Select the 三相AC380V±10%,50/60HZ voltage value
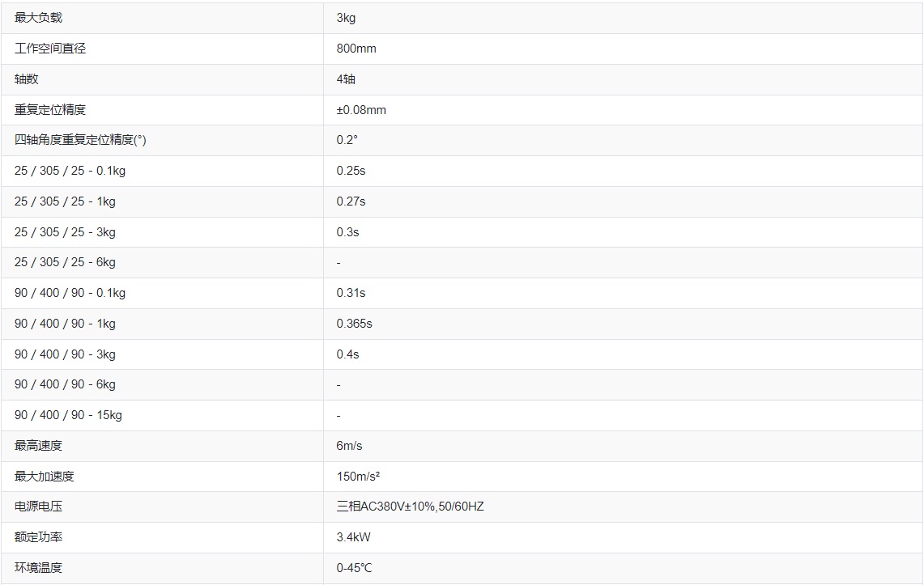 411,507
